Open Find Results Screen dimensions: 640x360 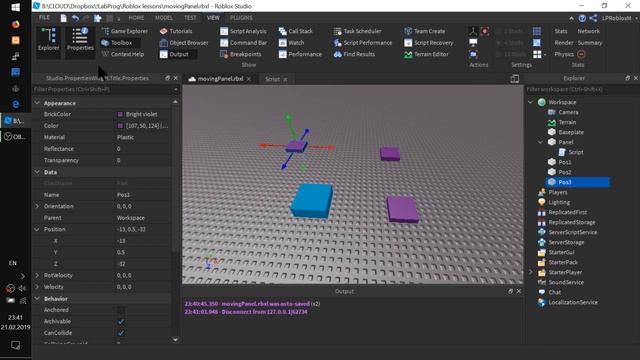(x=354, y=54)
